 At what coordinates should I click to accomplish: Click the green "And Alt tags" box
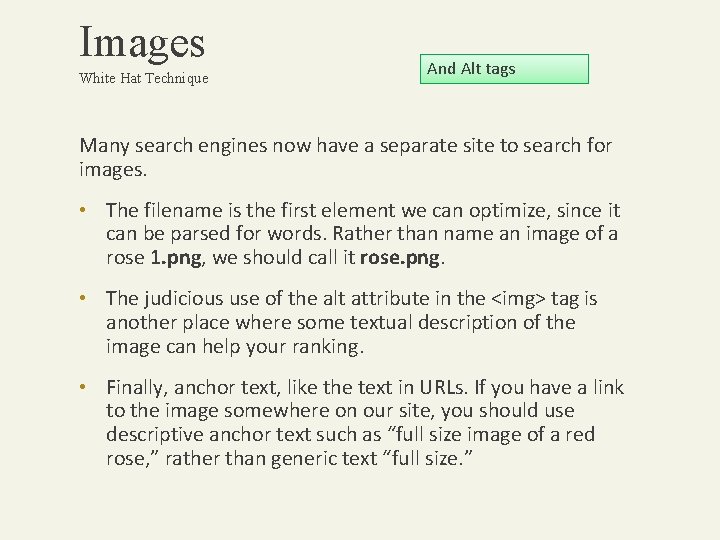click(x=504, y=69)
